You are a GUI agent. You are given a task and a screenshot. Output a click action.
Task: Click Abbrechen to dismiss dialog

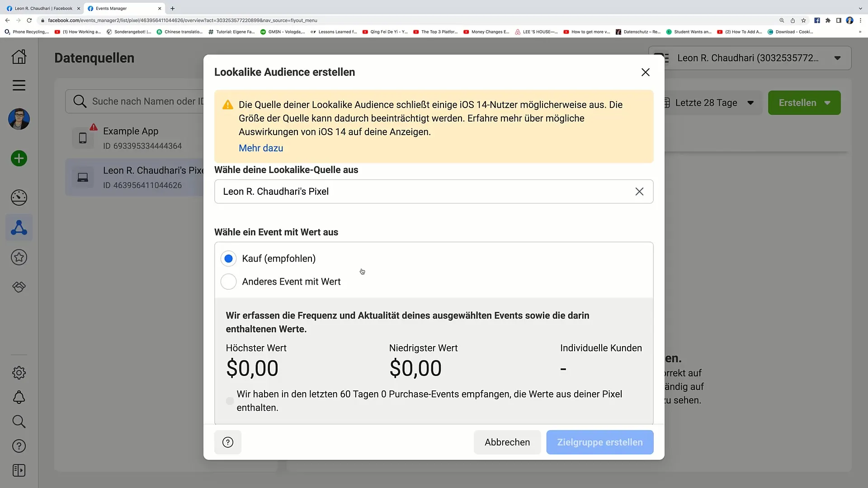click(507, 442)
